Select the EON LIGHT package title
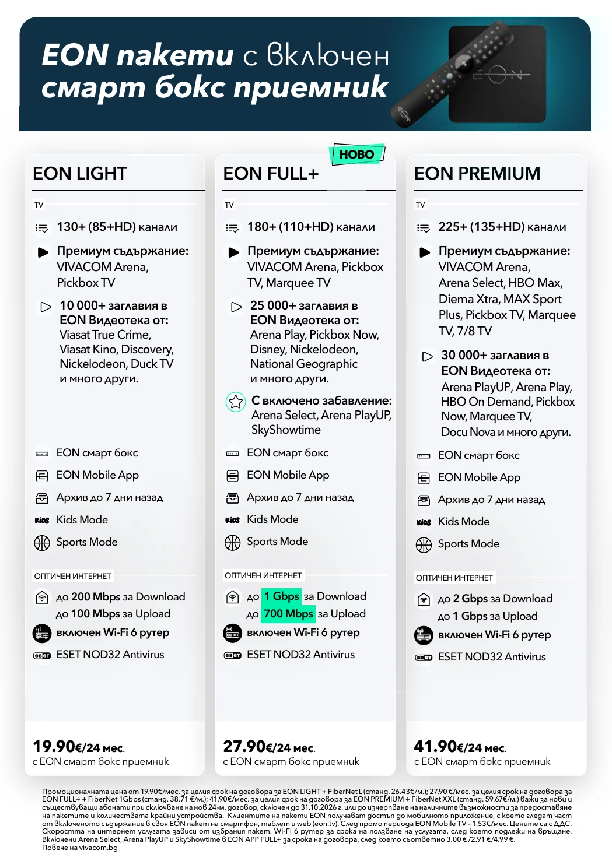The width and height of the screenshot is (612, 868). tap(80, 174)
